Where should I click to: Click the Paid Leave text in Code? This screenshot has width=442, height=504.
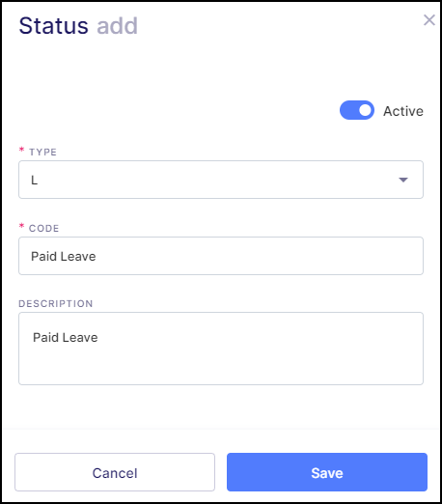pyautogui.click(x=64, y=257)
